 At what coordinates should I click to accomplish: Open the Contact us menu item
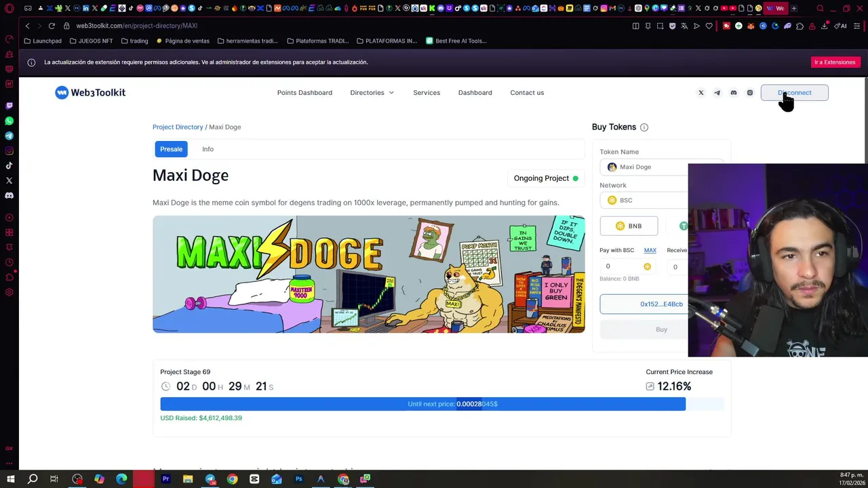[x=527, y=93]
